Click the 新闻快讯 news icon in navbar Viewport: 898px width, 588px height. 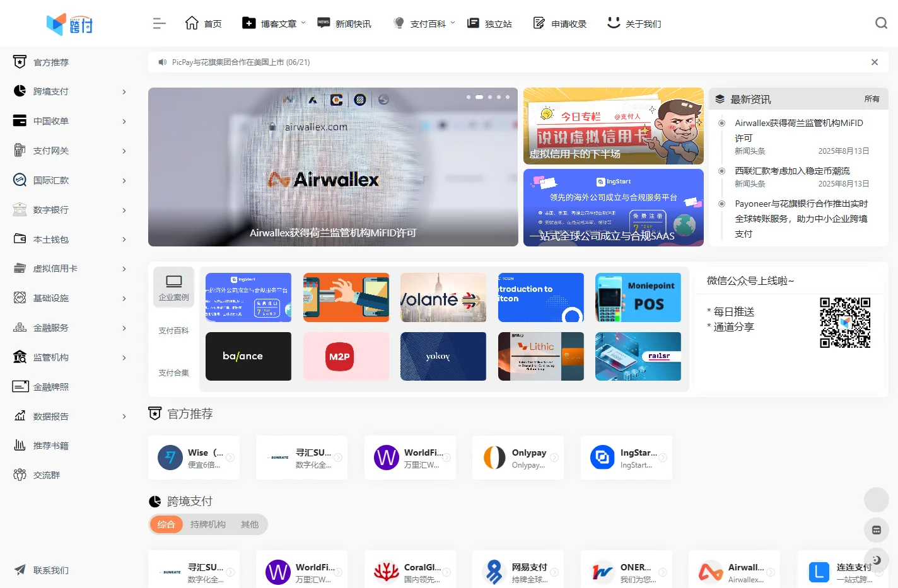[324, 23]
